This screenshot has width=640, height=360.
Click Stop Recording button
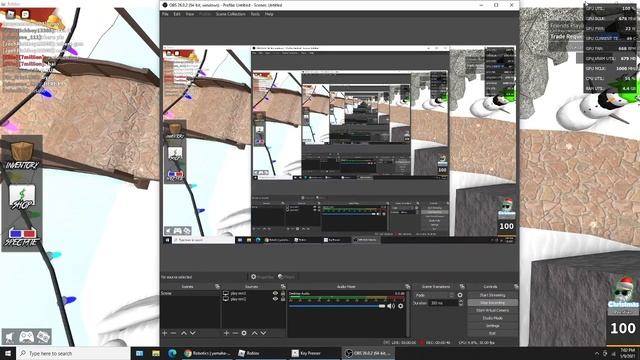[493, 303]
